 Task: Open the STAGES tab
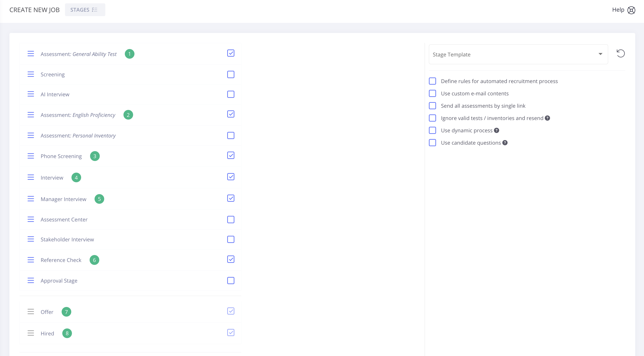pos(85,10)
